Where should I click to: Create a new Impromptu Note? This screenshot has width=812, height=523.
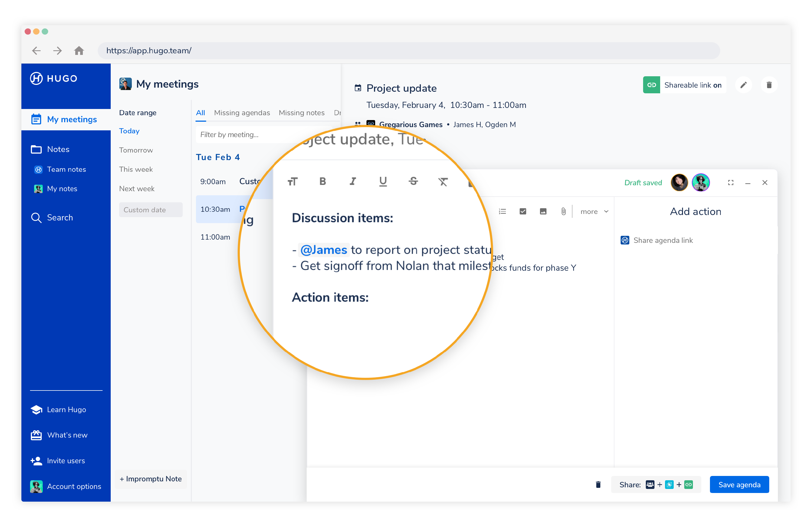coord(150,479)
